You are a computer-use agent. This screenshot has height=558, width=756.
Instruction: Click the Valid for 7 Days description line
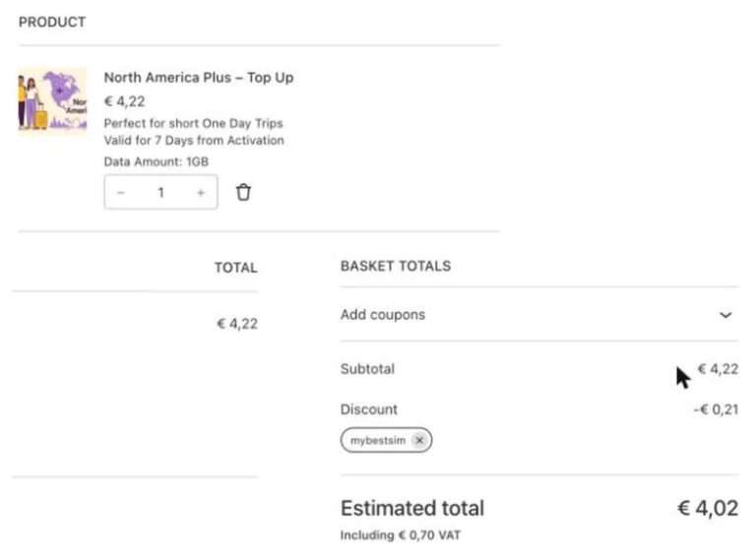tap(194, 140)
